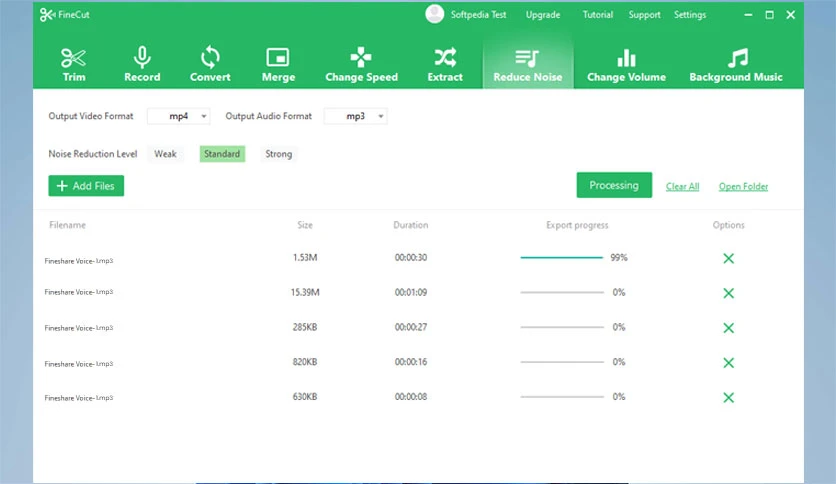
Task: Open the Tutorial menu item
Action: click(x=598, y=15)
